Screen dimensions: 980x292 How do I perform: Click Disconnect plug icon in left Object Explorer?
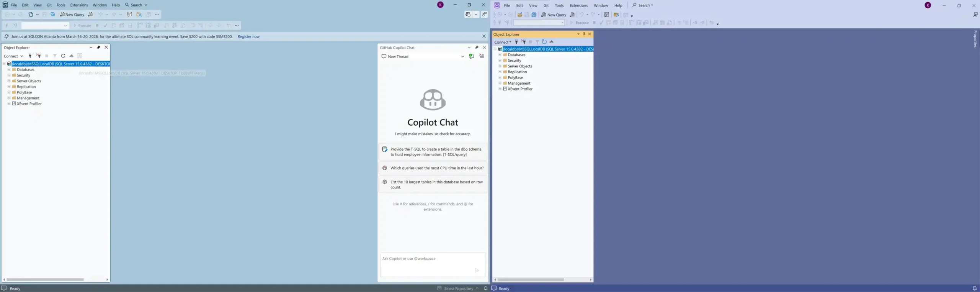[x=38, y=56]
